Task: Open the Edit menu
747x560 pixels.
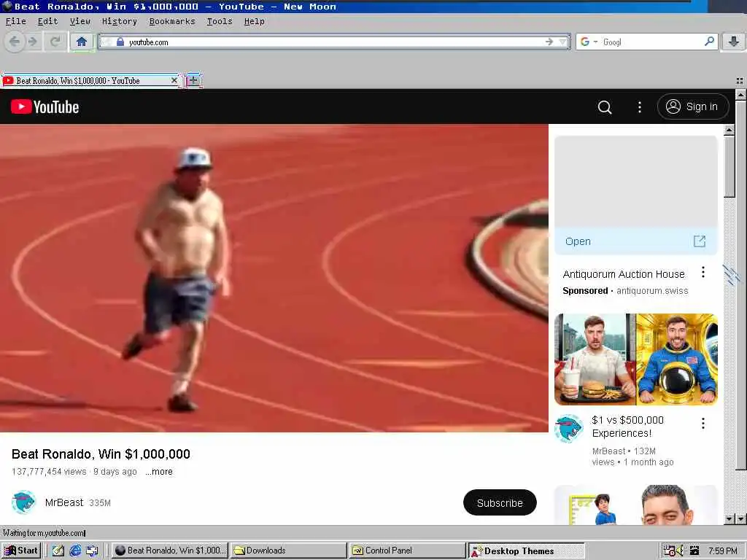Action: [x=47, y=21]
